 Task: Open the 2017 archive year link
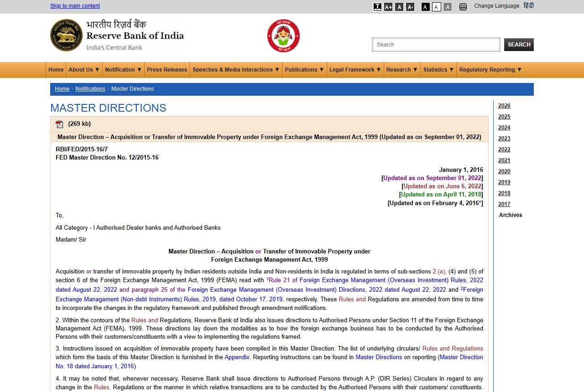504,204
